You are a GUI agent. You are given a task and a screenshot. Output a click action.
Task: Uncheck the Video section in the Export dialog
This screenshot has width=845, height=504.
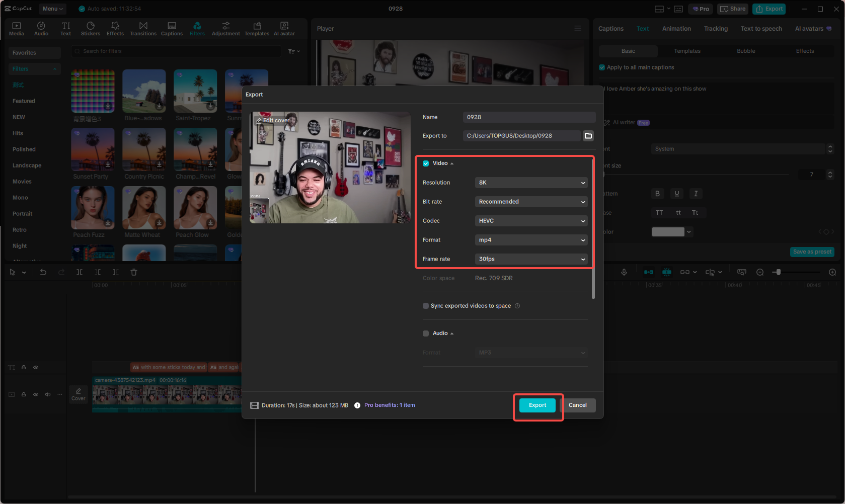point(425,163)
